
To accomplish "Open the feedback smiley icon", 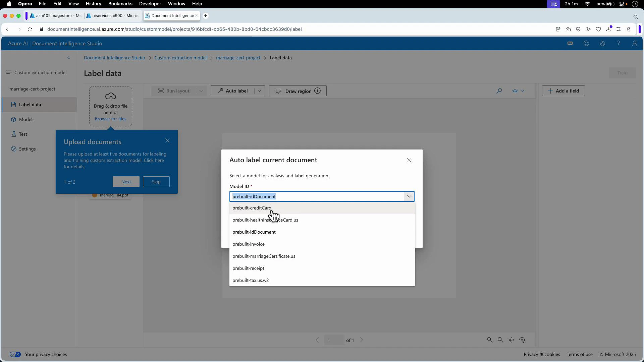I will pos(586,43).
